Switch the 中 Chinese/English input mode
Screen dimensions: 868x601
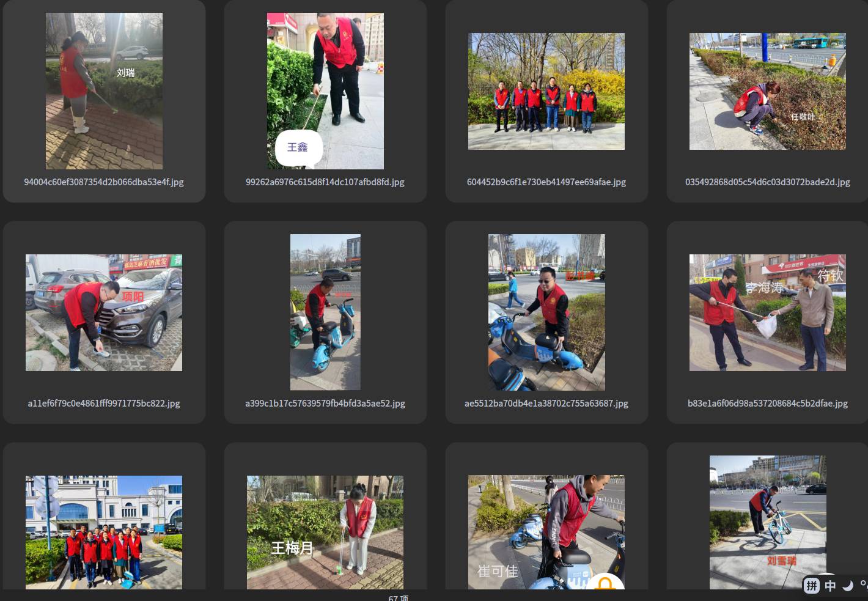click(x=830, y=586)
